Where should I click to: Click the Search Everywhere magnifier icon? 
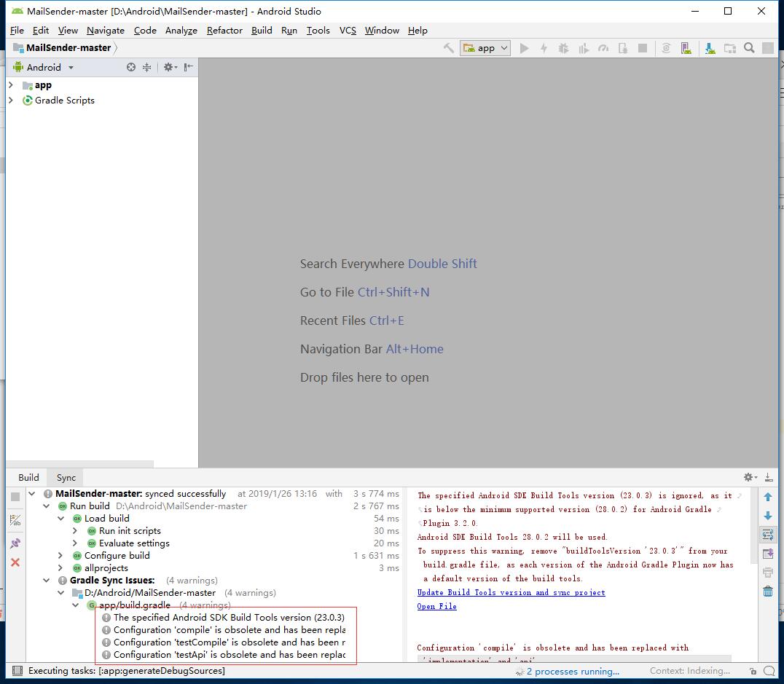pyautogui.click(x=749, y=48)
